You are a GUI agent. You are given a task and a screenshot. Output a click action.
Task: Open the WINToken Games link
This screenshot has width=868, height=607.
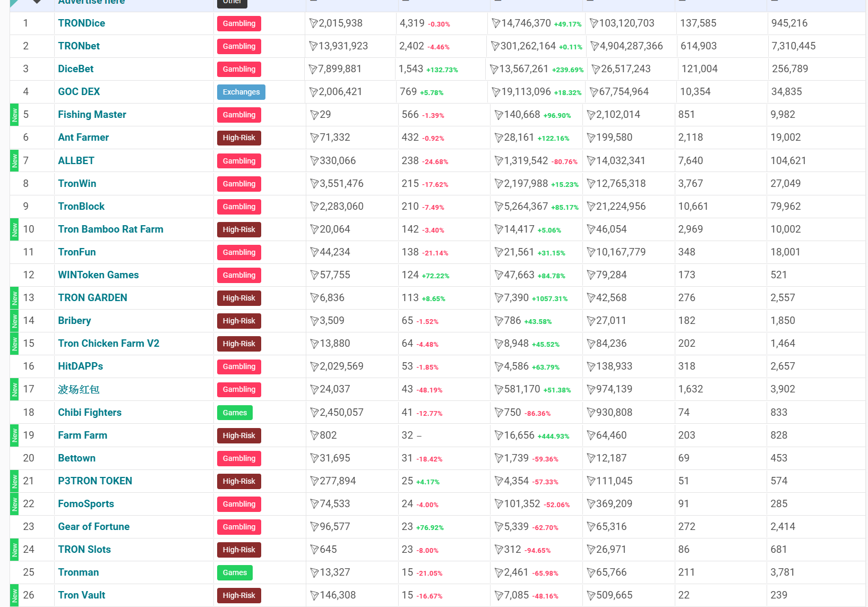[x=99, y=275]
